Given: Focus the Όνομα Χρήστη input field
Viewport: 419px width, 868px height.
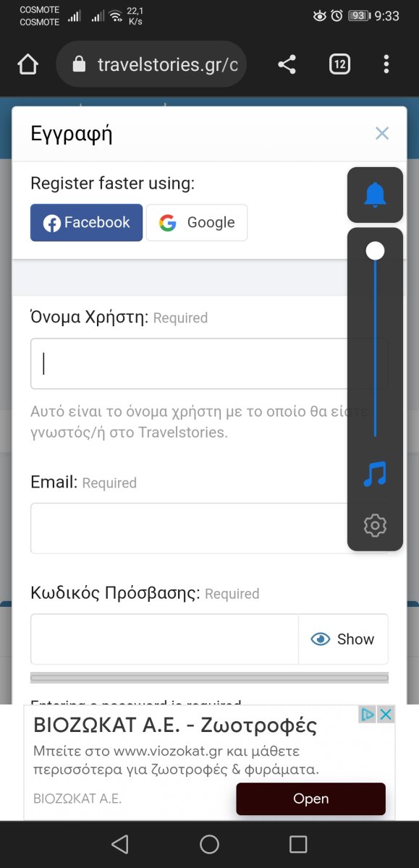Looking at the screenshot, I should coord(209,364).
